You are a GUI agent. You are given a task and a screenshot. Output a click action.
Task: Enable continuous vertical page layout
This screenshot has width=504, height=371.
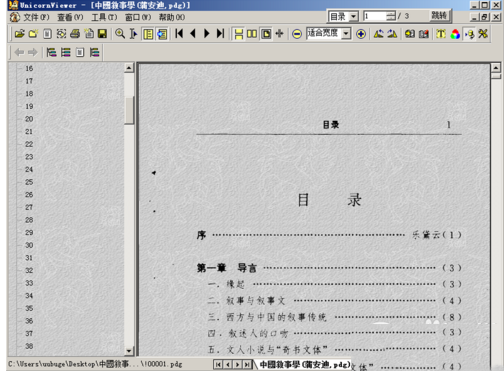tap(238, 34)
